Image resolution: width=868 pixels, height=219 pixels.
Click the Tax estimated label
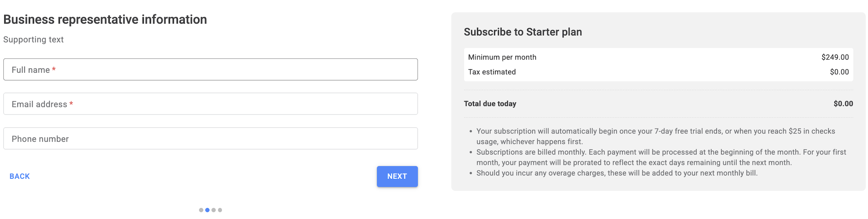point(492,72)
